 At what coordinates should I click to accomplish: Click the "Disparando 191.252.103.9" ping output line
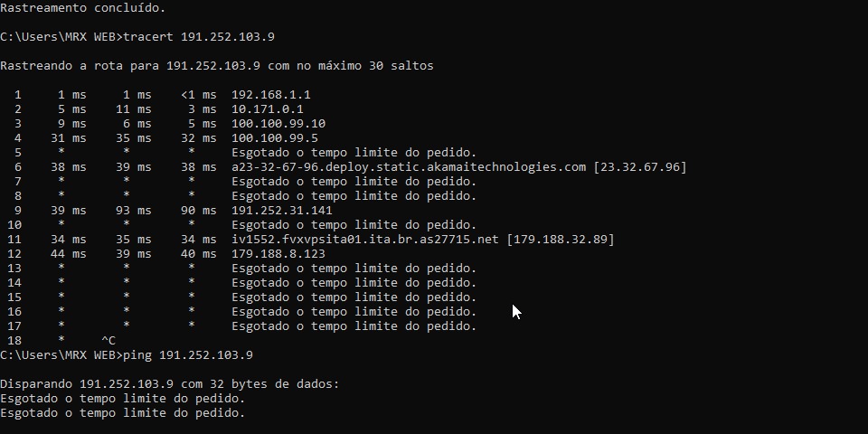(170, 384)
